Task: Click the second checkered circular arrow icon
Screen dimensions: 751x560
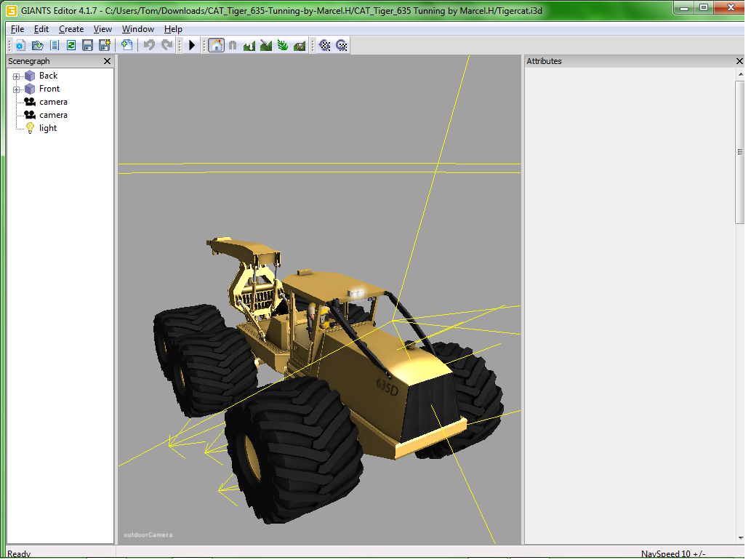Action: coord(342,46)
